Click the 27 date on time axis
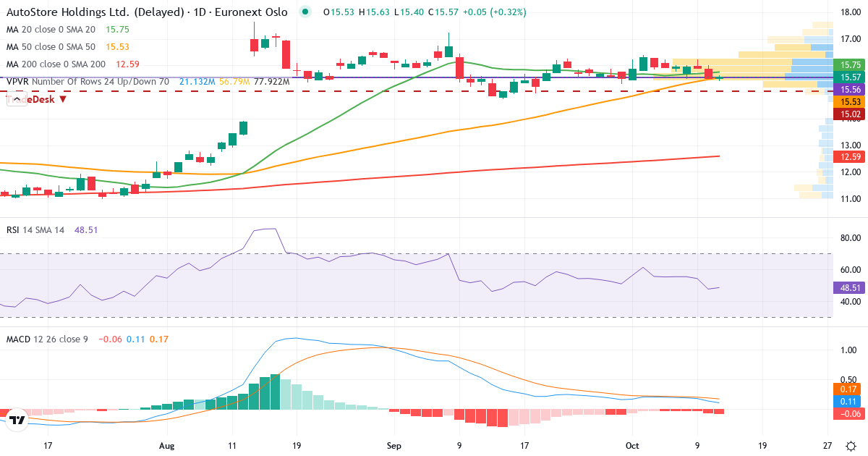868x456 pixels. (828, 445)
